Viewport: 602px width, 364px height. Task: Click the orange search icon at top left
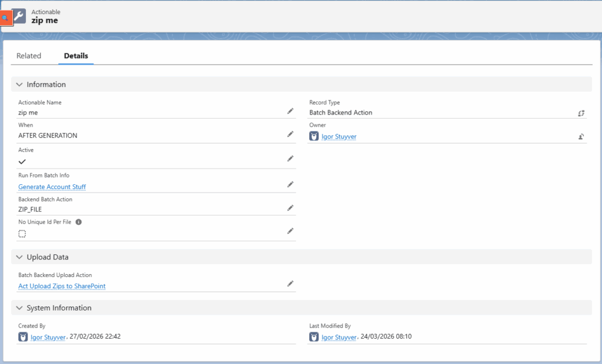pos(5,18)
